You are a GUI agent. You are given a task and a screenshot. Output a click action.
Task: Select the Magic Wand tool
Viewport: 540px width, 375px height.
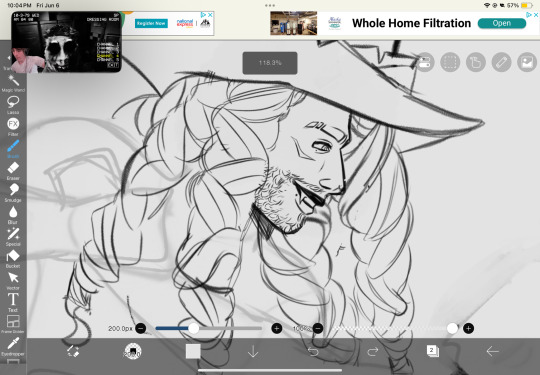pyautogui.click(x=13, y=83)
